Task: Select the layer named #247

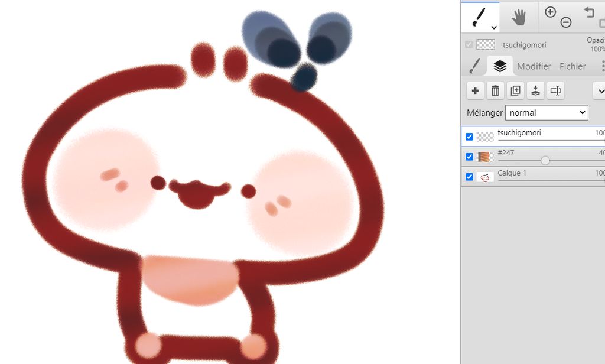Action: 506,153
